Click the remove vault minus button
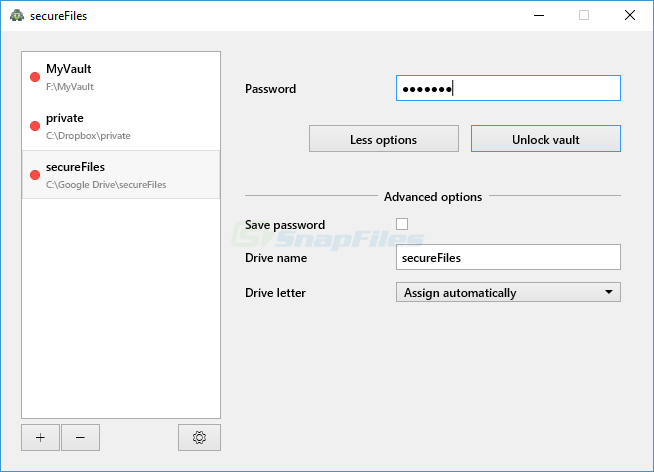The width and height of the screenshot is (654, 472). tap(80, 438)
